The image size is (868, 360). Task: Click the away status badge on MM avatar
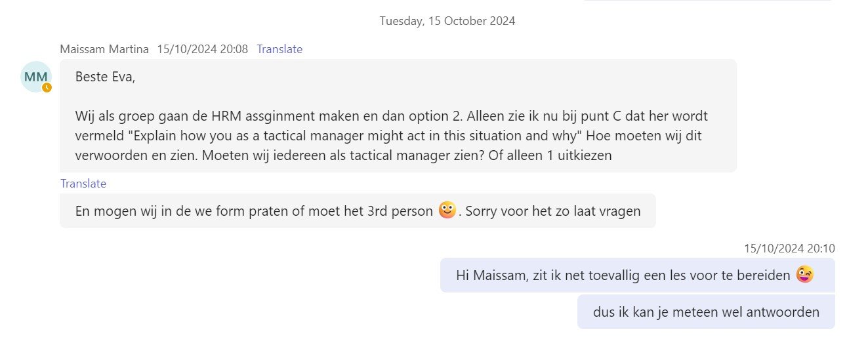[47, 87]
